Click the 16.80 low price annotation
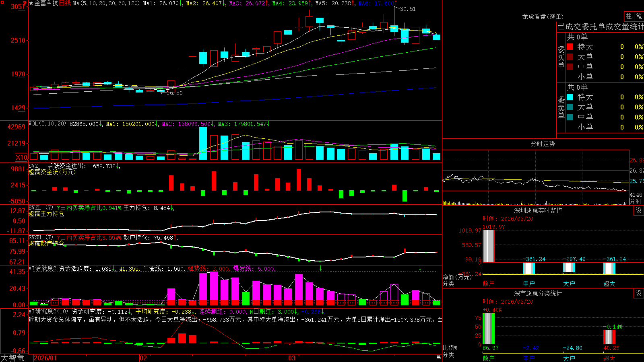 (174, 93)
